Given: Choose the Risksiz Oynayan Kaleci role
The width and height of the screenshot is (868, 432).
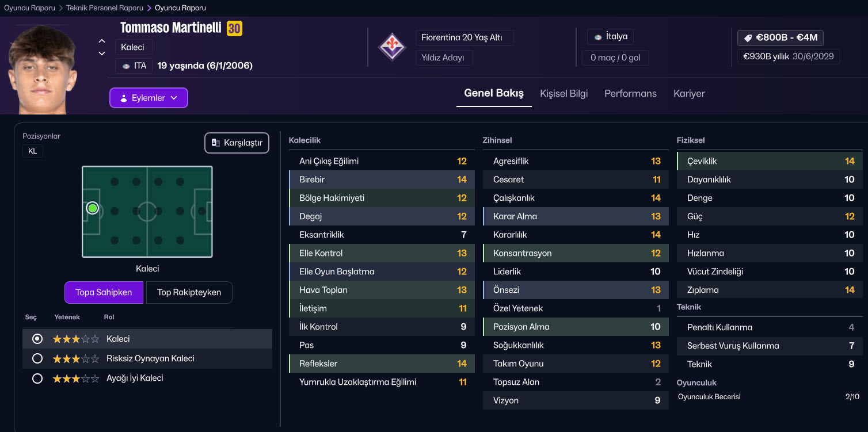Looking at the screenshot, I should pyautogui.click(x=37, y=358).
